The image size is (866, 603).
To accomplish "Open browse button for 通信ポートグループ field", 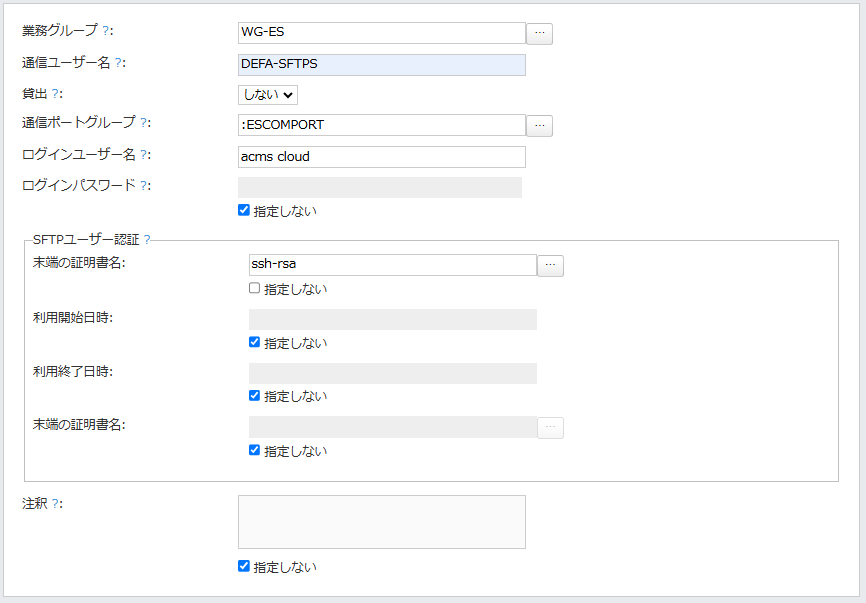I will pyautogui.click(x=540, y=126).
